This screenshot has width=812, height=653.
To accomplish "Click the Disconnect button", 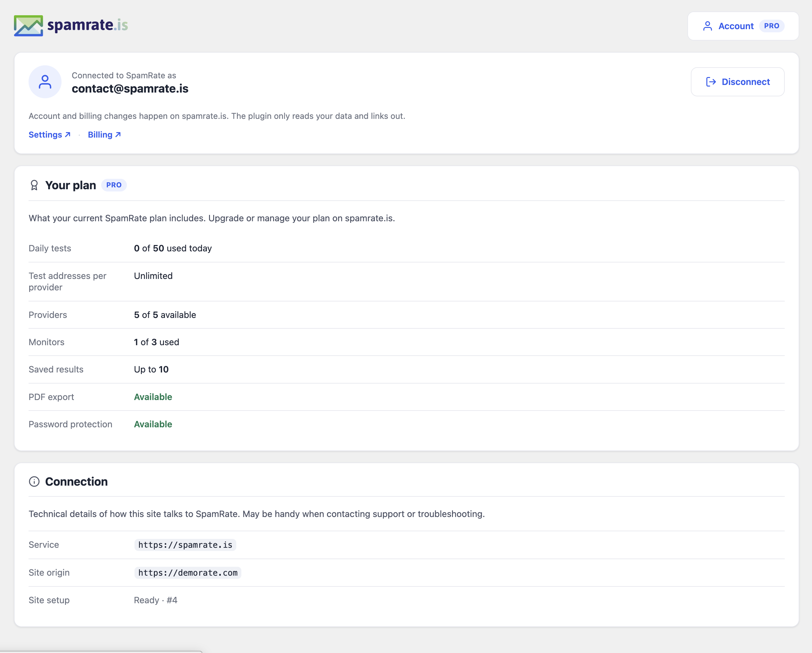I will click(737, 82).
